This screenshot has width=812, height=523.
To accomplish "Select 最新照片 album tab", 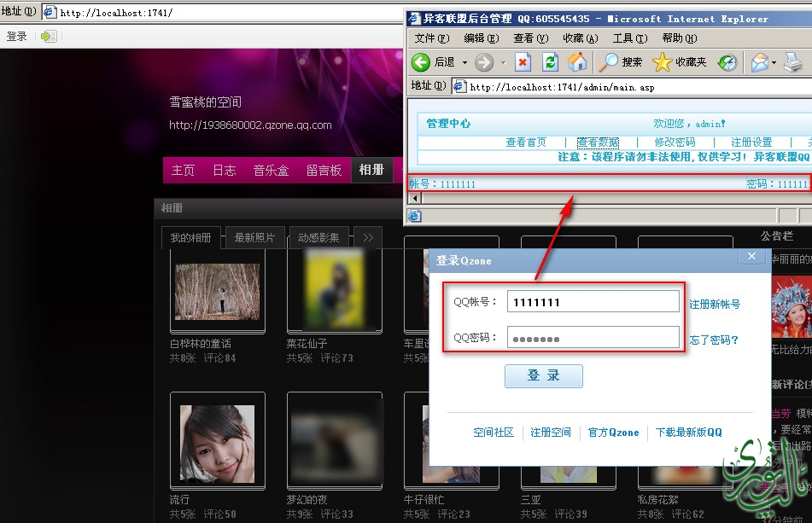I will (x=254, y=237).
